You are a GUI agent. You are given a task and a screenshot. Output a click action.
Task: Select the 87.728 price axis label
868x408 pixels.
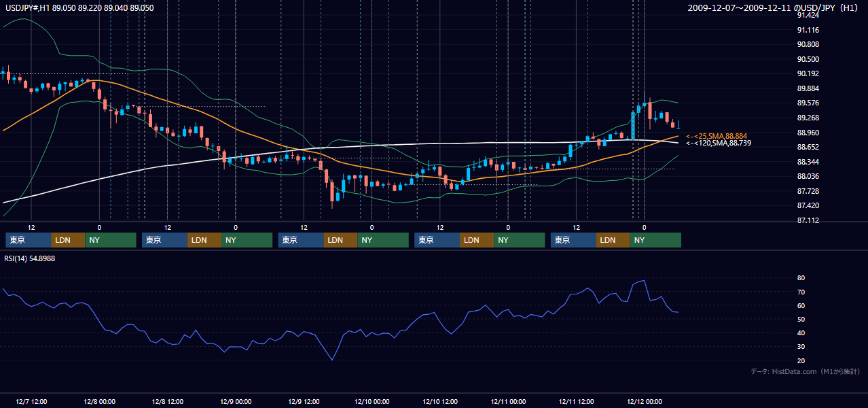(x=809, y=191)
